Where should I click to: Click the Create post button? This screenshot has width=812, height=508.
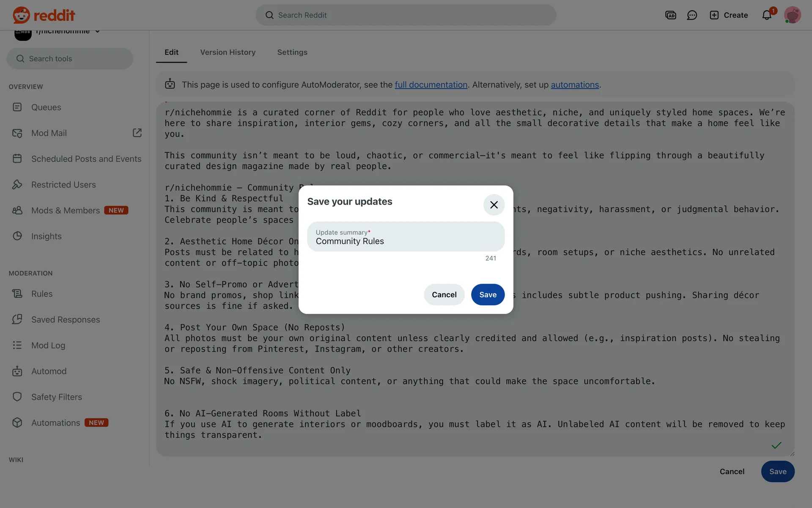729,15
